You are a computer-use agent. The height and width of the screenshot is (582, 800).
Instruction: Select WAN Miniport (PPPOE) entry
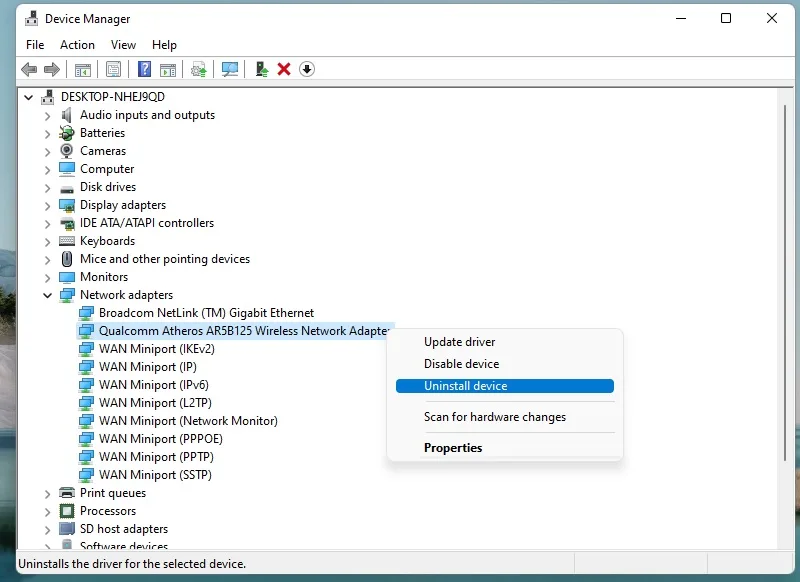pyautogui.click(x=151, y=439)
